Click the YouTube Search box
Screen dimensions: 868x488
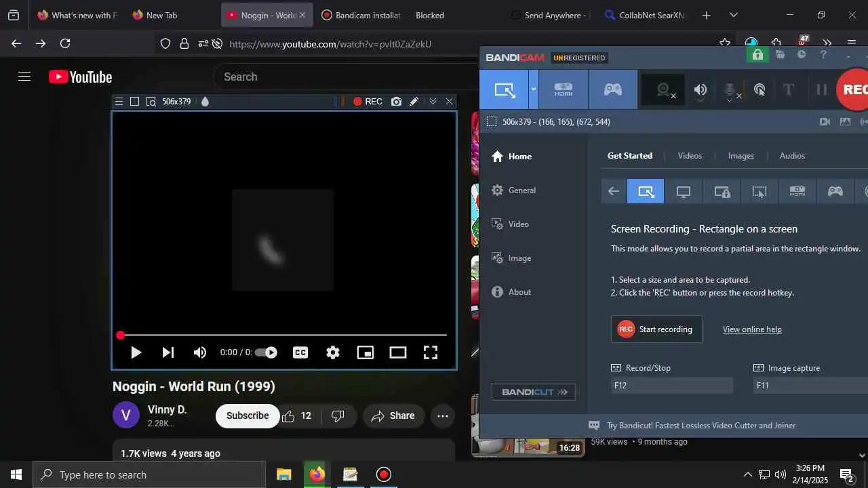(346, 77)
